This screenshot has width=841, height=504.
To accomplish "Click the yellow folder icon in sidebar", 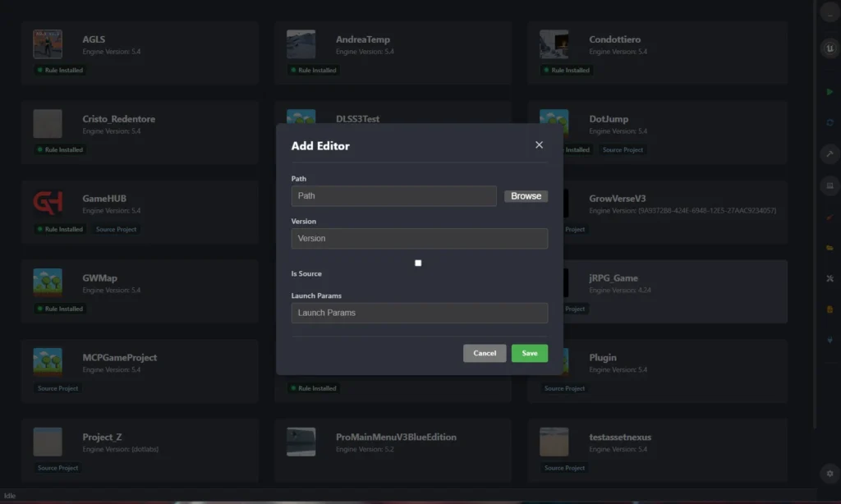I will (x=829, y=247).
